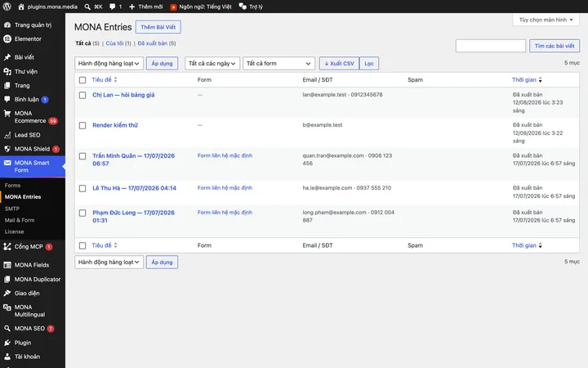Click the MONA Duplicator icon
Viewport: 588px width, 368px height.
7,280
